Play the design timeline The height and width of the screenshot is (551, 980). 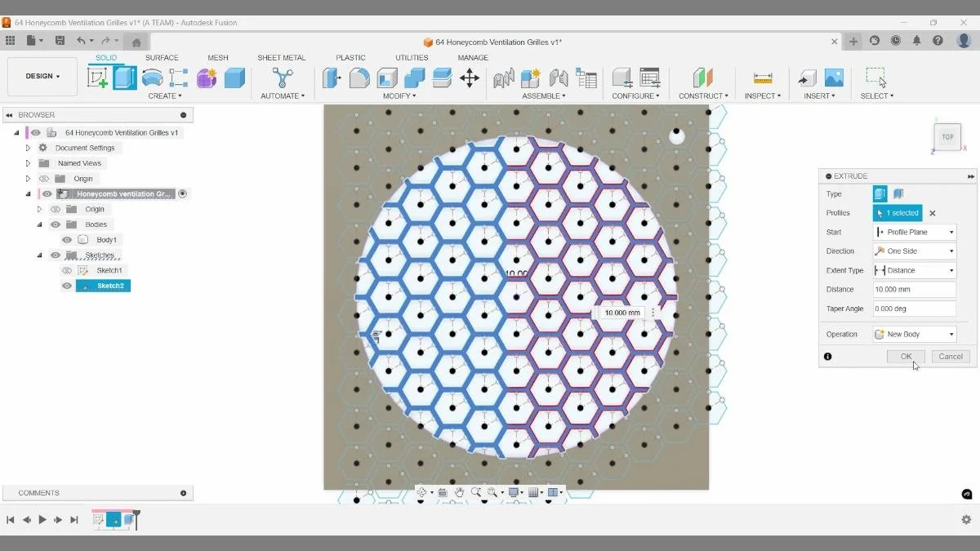coord(42,519)
